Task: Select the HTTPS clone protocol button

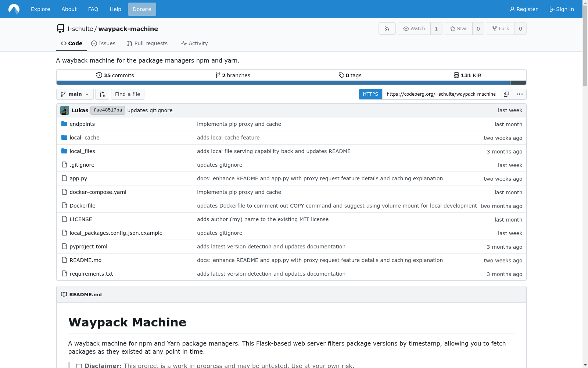Action: [370, 94]
